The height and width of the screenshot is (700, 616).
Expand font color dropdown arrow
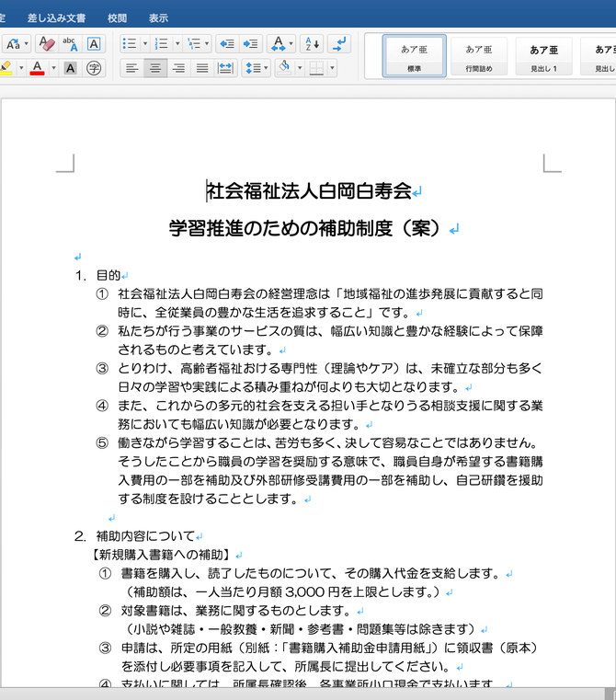pyautogui.click(x=53, y=68)
